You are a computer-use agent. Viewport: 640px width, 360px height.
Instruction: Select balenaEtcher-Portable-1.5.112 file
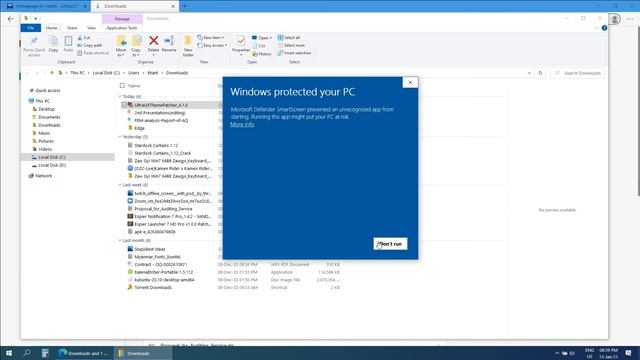click(160, 272)
